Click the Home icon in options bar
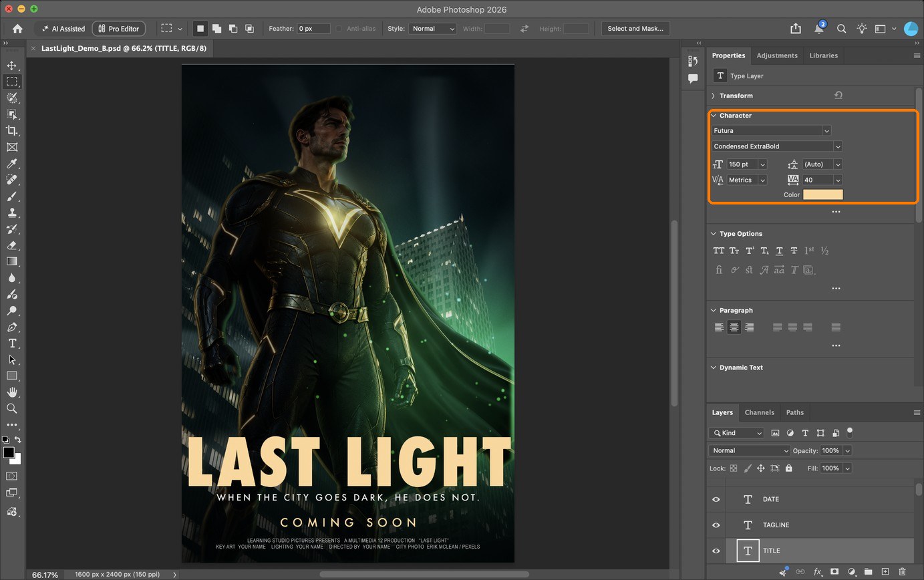Screen dimensions: 924x580 click(17, 29)
